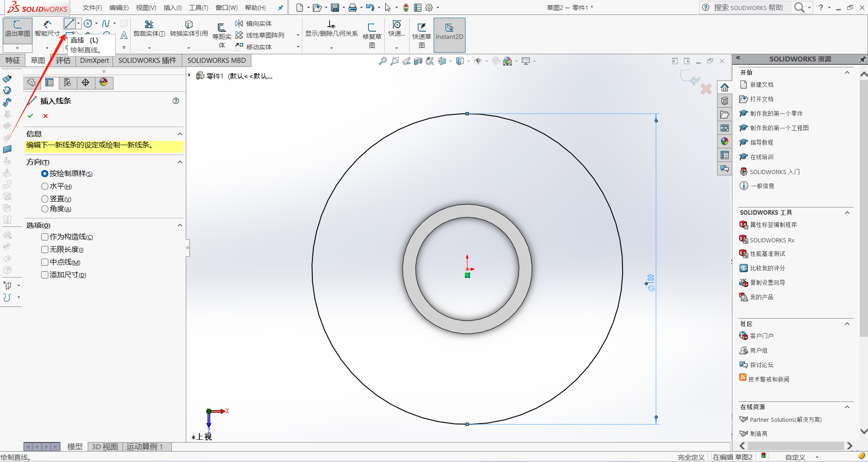The width and height of the screenshot is (868, 462).
Task: Enable the For construction (作为构造线) checkbox
Action: [x=45, y=237]
